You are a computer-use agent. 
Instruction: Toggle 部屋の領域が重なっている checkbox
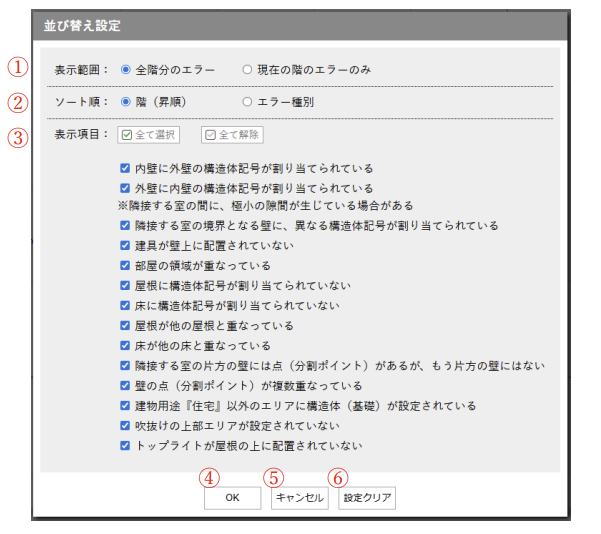pos(125,266)
